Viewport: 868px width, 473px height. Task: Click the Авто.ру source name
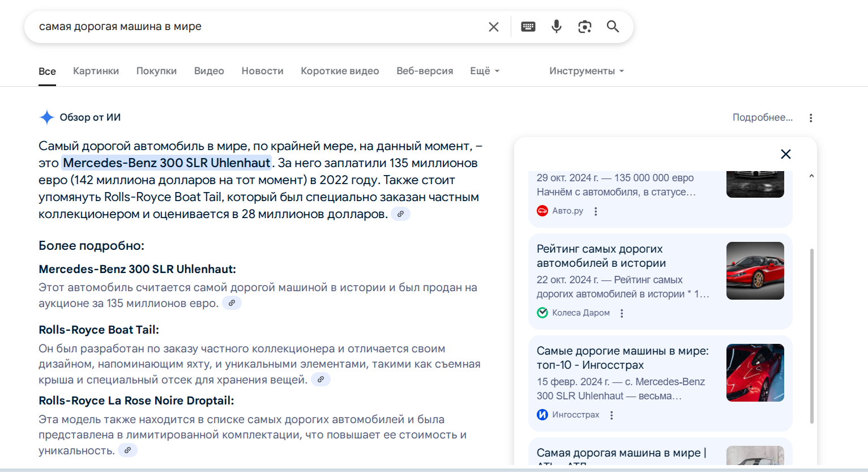(567, 211)
